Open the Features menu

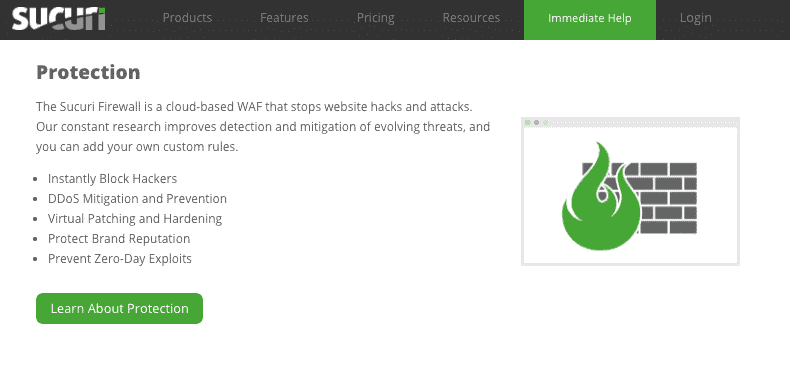click(284, 18)
